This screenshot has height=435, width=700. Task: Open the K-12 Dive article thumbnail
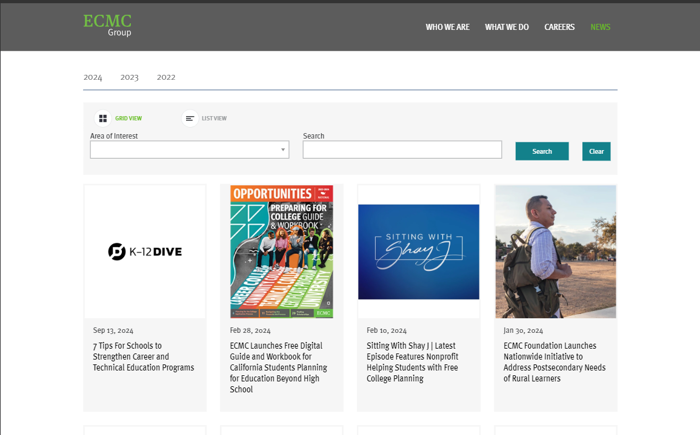pos(145,251)
